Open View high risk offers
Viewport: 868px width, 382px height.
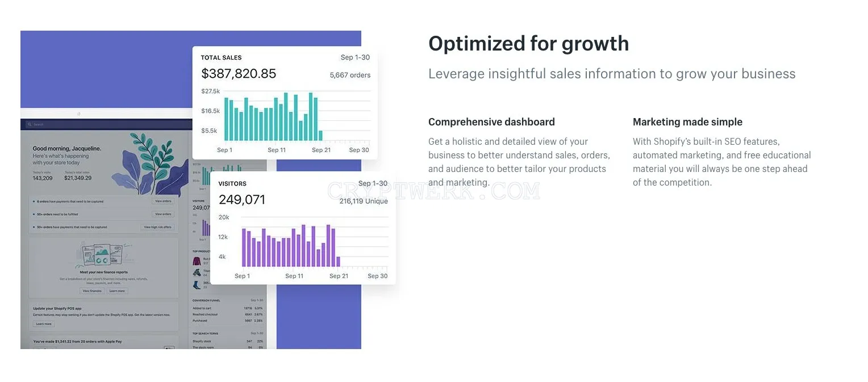click(x=157, y=227)
